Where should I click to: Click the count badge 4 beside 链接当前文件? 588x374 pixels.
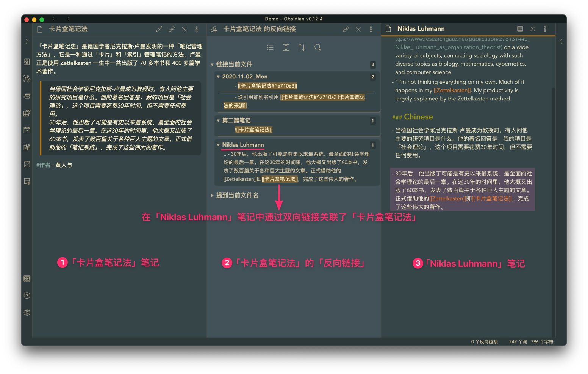point(373,64)
